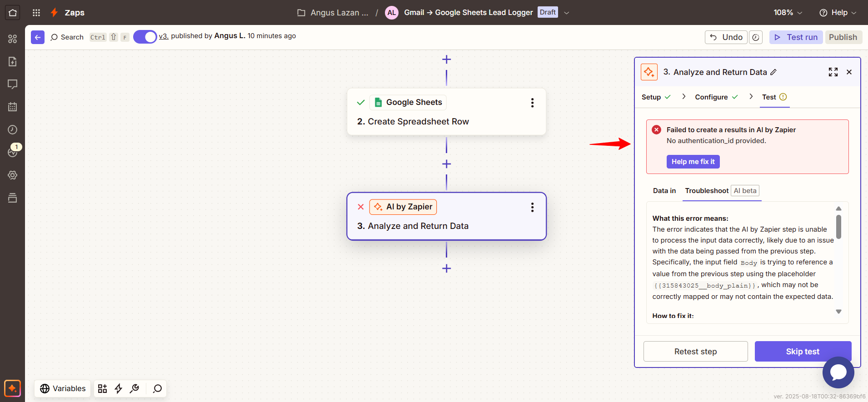This screenshot has width=868, height=402.
Task: Select the Test tab
Action: (x=774, y=97)
